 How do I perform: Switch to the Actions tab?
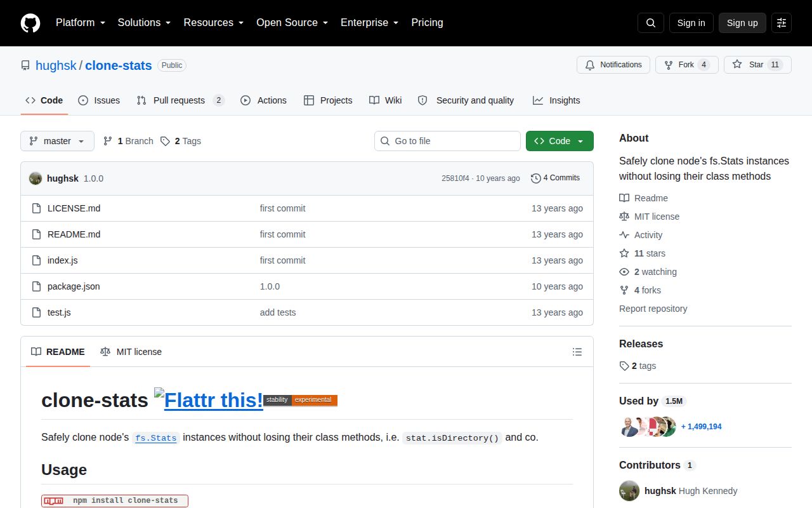263,100
